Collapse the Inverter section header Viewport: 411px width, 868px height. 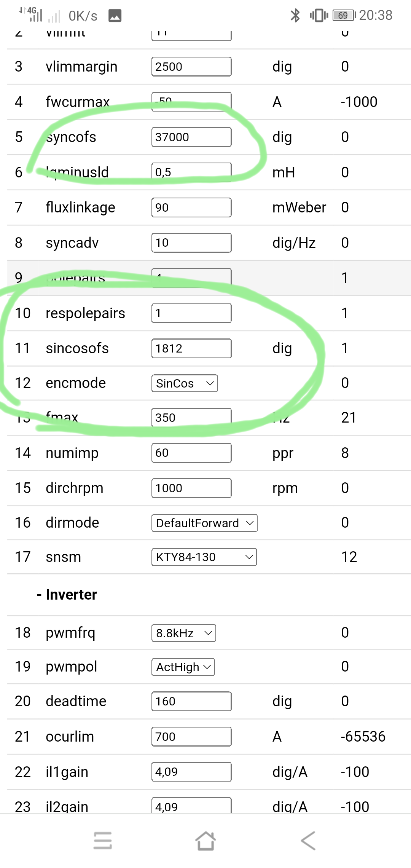(x=67, y=595)
